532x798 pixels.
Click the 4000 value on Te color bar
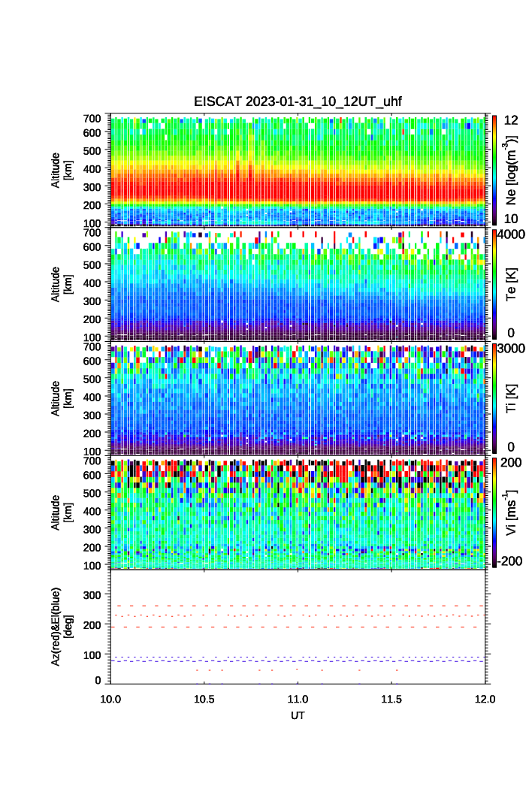[512, 234]
